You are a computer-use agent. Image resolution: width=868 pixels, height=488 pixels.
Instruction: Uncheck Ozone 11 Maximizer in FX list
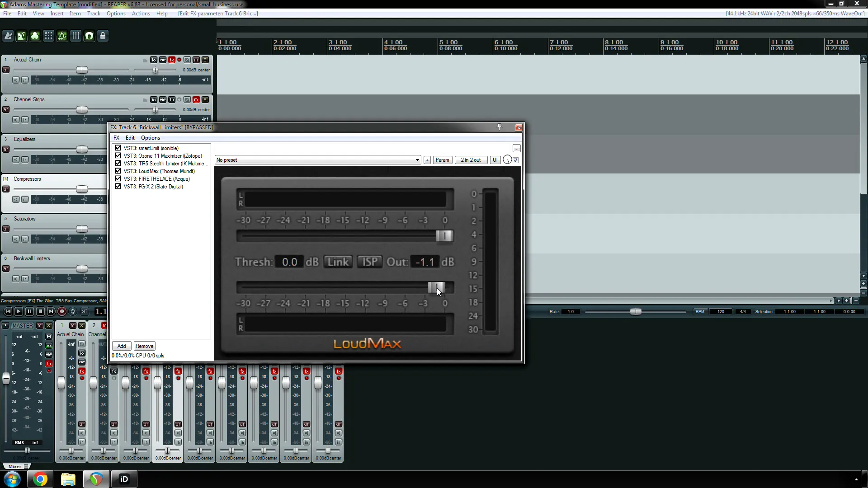pyautogui.click(x=118, y=155)
